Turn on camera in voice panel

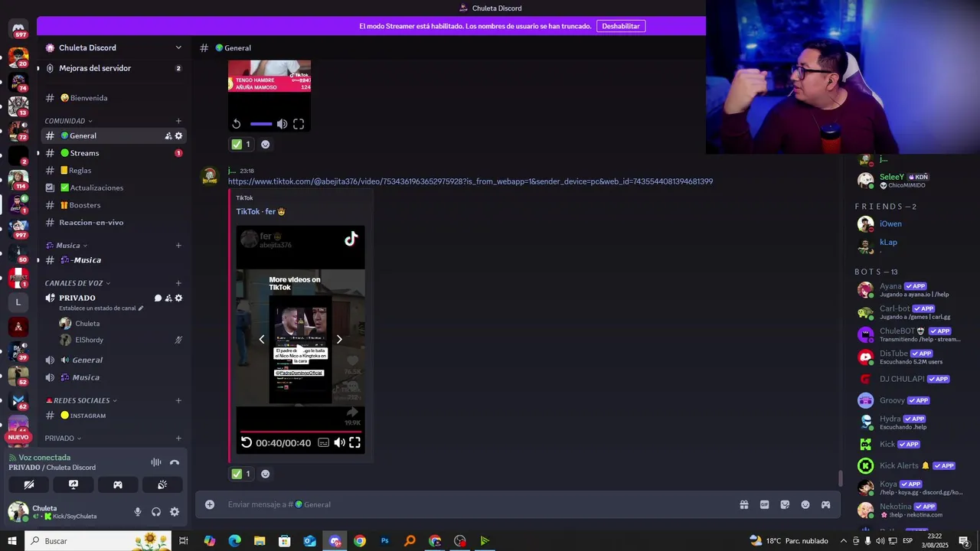tap(29, 484)
